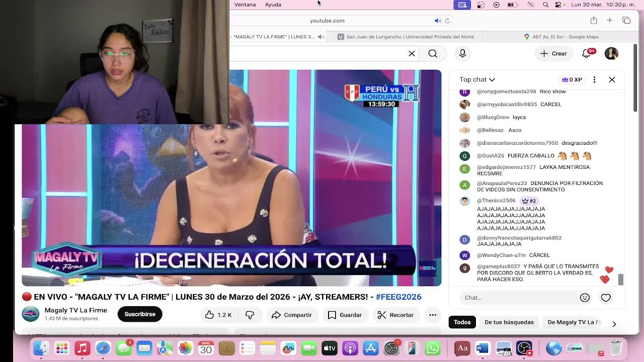Start voice search with the microphone icon
Screen dimensions: 644x362
point(462,54)
